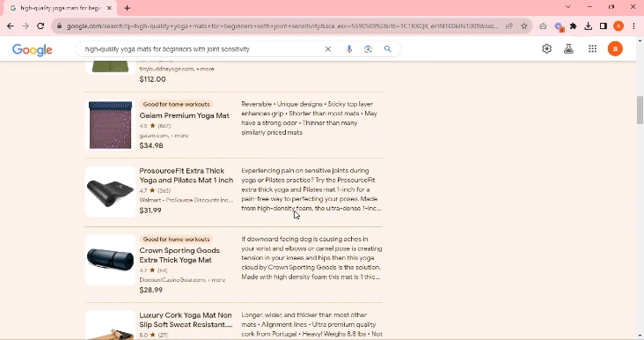Image resolution: width=644 pixels, height=340 pixels.
Task: Open Luxury Cork Yoga Mat listing
Action: point(186,320)
